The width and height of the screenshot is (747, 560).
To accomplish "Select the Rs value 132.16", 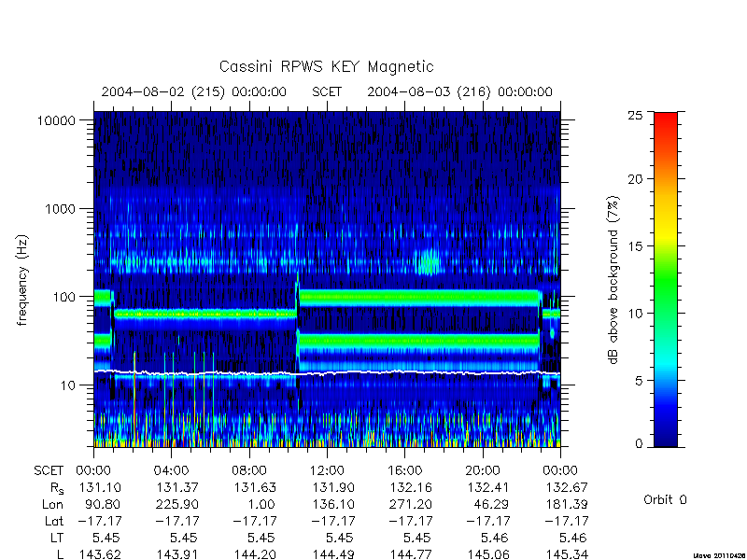I will coord(411,487).
